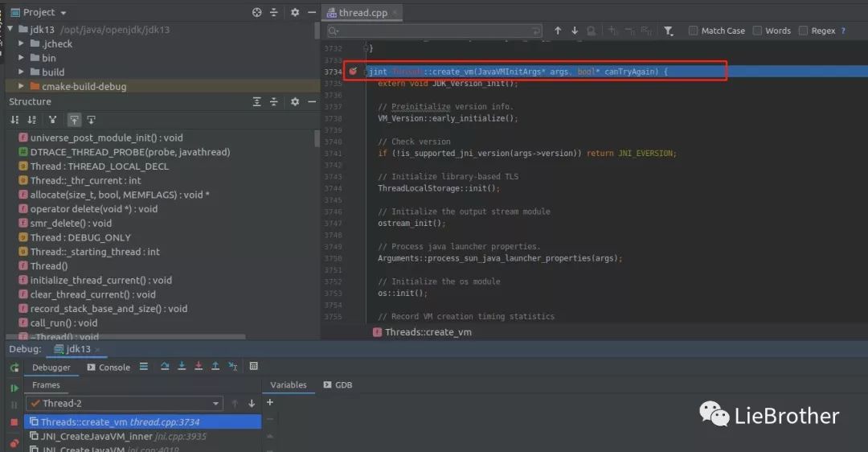Toggle the last Structure toolbar filter
Viewport: 868px width, 452px height.
pyautogui.click(x=92, y=120)
